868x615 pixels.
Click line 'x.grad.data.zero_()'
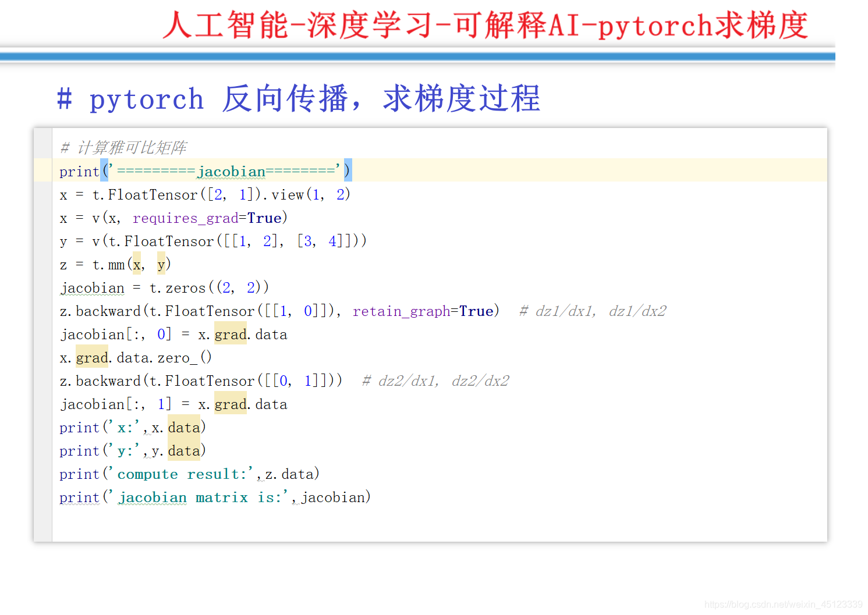click(x=136, y=357)
